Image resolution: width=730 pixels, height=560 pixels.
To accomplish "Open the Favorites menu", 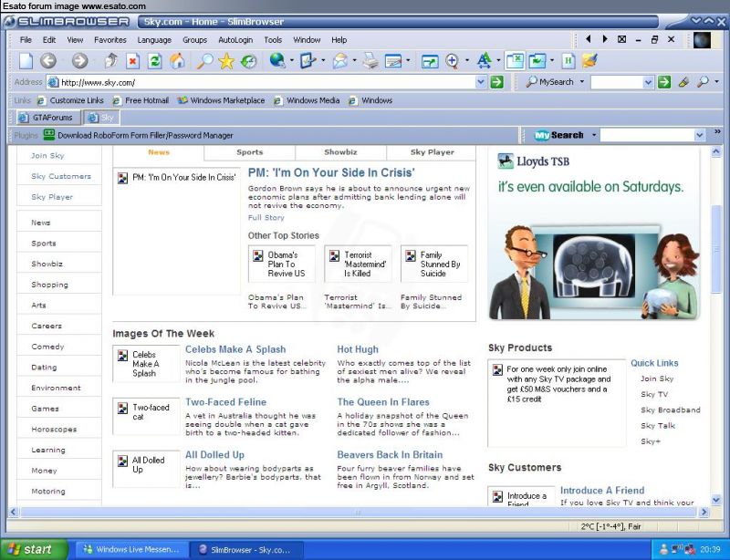I will click(x=109, y=40).
